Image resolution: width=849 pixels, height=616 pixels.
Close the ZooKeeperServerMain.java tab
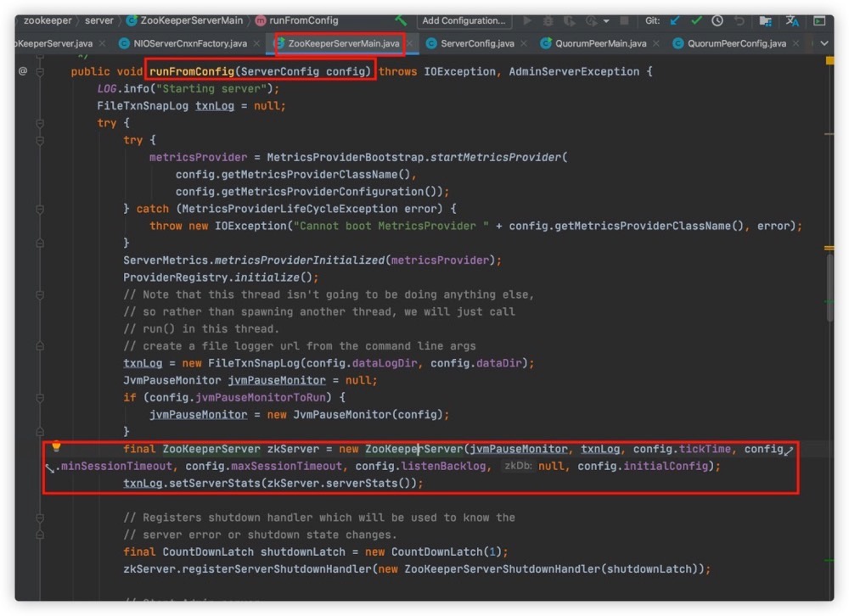tap(409, 43)
